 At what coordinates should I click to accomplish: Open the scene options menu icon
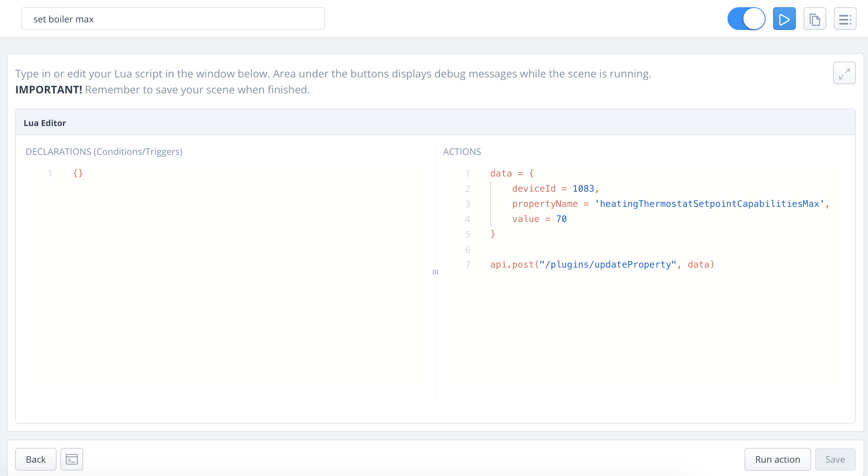click(845, 19)
